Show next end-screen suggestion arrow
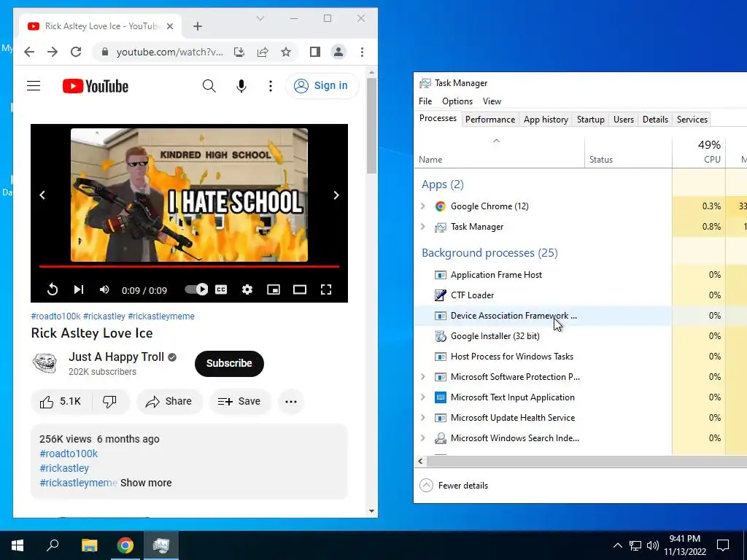The image size is (747, 560). pyautogui.click(x=336, y=195)
